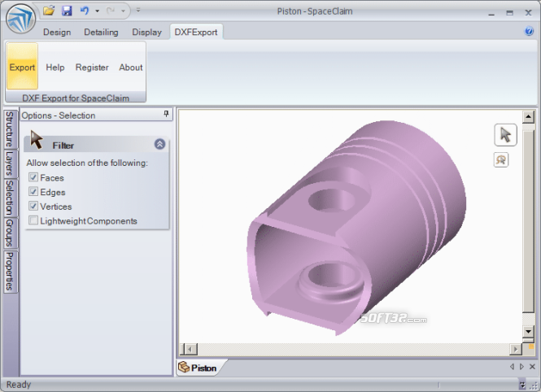Collapse the Filter section chevron
Image resolution: width=541 pixels, height=392 pixels.
pyautogui.click(x=159, y=144)
